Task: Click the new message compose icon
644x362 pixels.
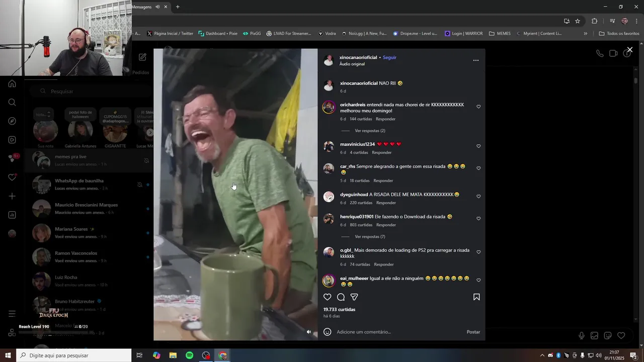Action: (x=142, y=57)
